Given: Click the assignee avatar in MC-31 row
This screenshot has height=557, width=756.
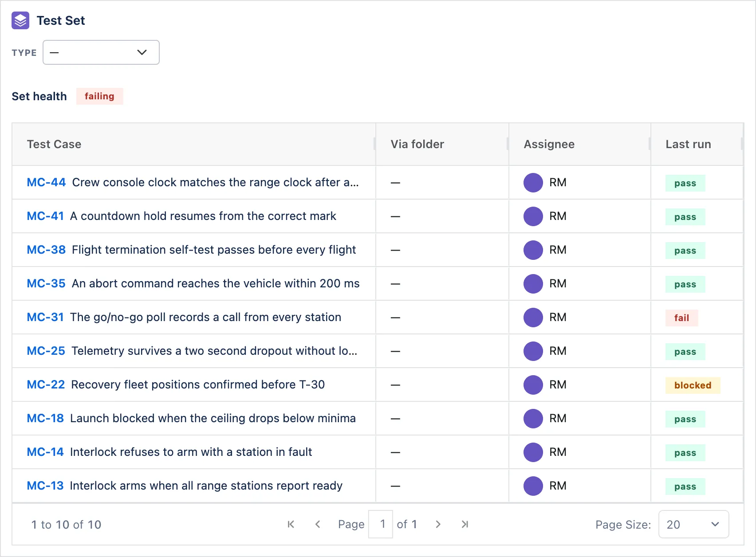Looking at the screenshot, I should coord(533,318).
